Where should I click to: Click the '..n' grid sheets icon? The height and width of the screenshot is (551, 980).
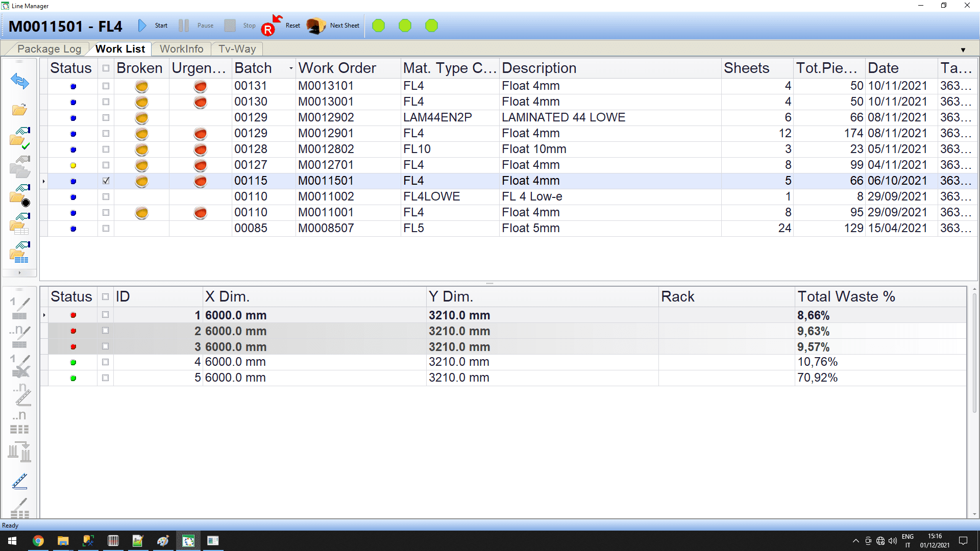point(20,423)
